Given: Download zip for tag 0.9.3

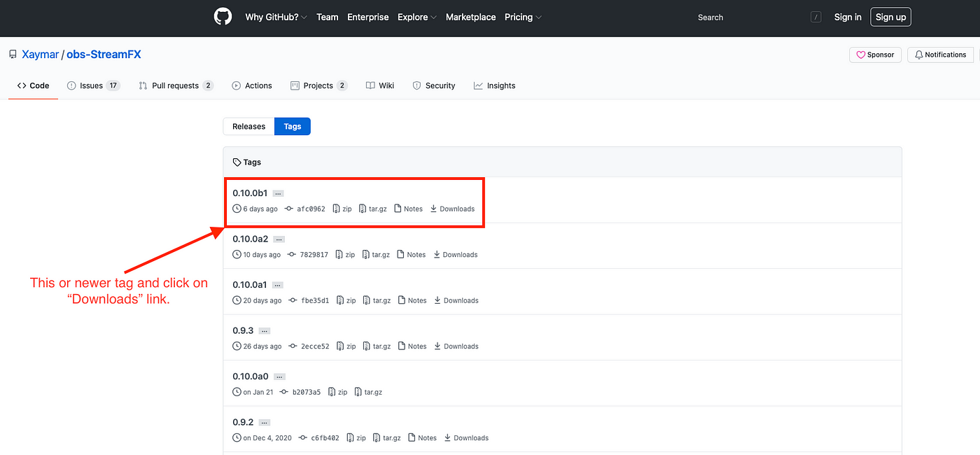Looking at the screenshot, I should coord(346,346).
